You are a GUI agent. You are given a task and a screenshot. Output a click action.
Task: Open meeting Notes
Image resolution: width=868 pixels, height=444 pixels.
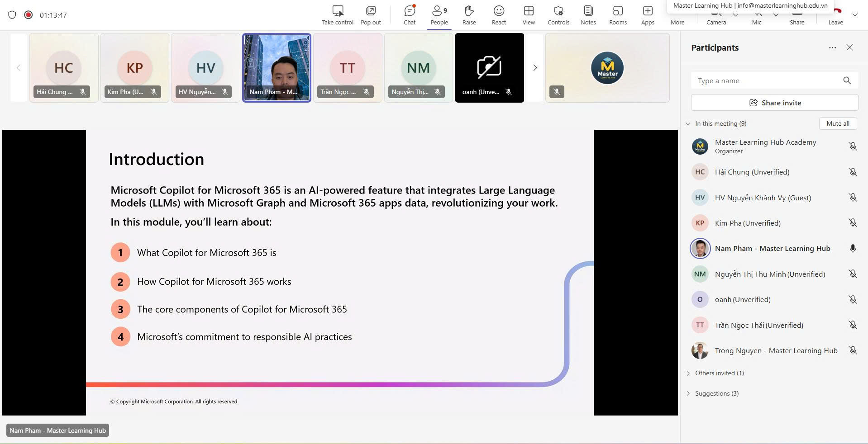[588, 15]
